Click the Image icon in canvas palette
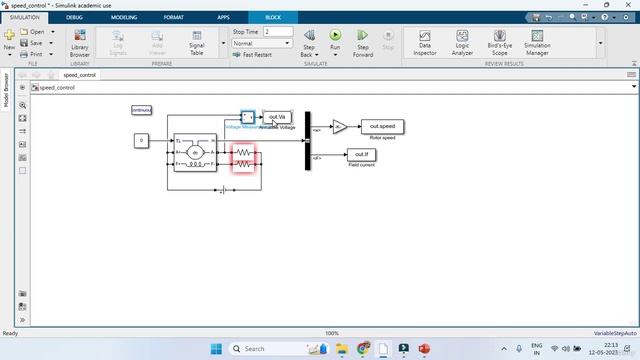 (22, 158)
